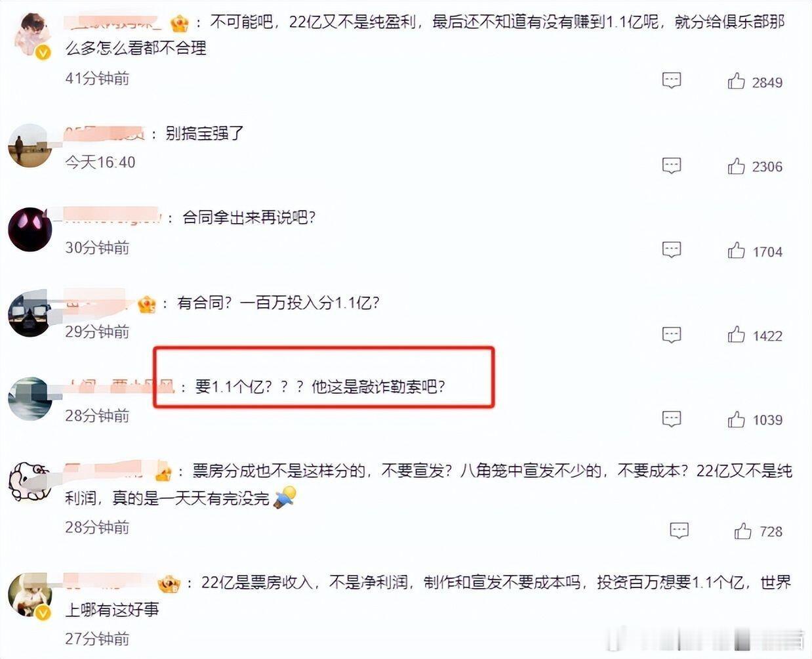
Task: Click comment text '合同拿出来再说吧?'
Action: click(249, 217)
